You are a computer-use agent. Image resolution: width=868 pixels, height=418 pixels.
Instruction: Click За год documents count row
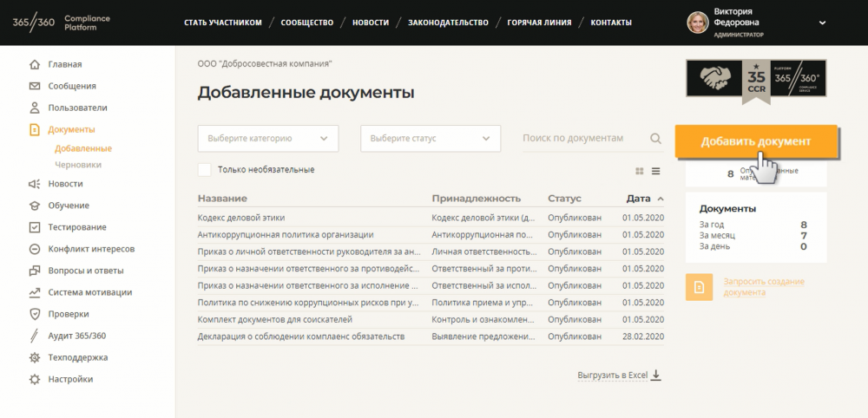pyautogui.click(x=753, y=225)
